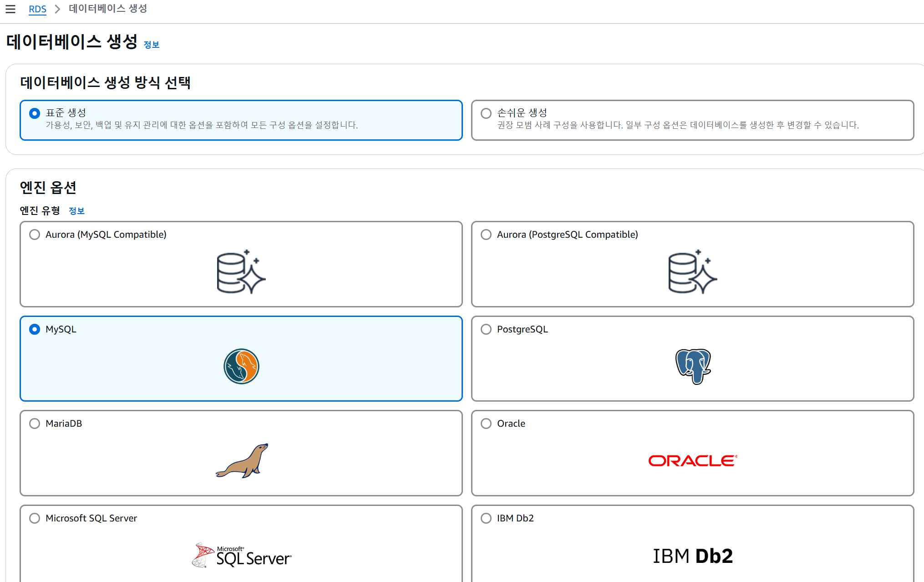
Task: Select the 손쉬운 생성 radio option
Action: (x=486, y=113)
